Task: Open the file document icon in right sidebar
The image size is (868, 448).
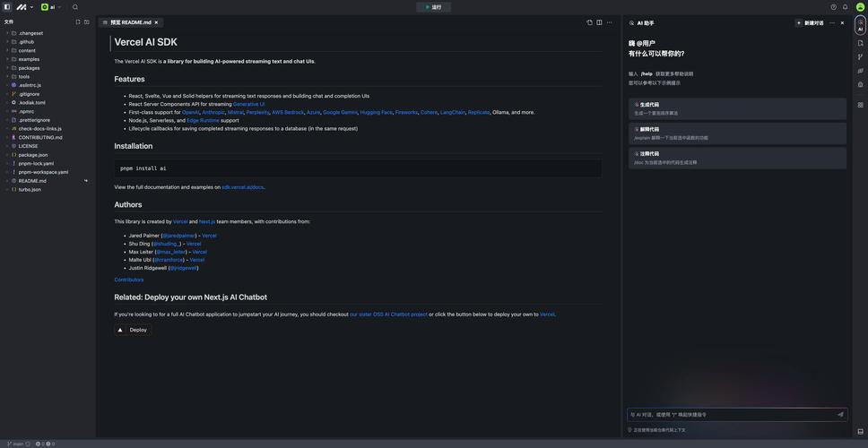Action: click(860, 43)
